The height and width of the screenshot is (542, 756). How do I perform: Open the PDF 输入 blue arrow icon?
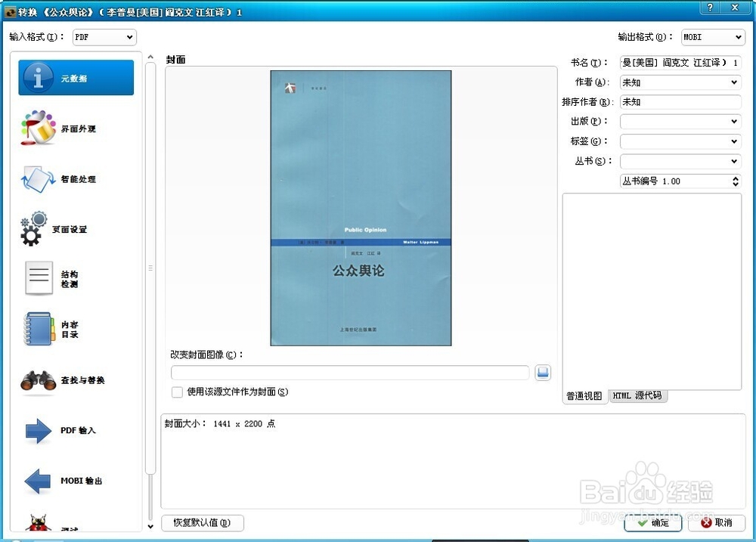pos(39,430)
